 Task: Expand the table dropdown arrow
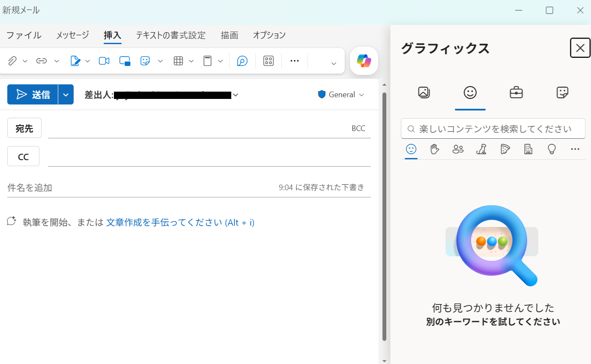(x=191, y=61)
